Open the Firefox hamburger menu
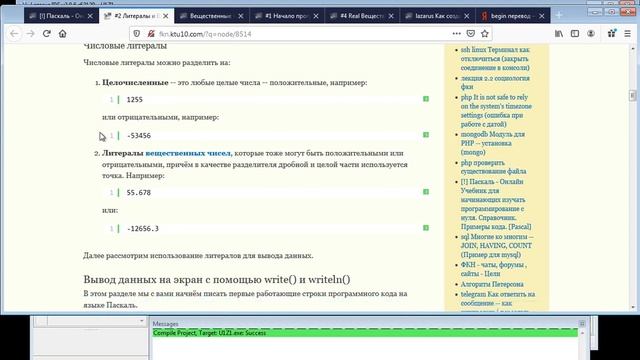Viewport: 640px width, 360px height. (627, 34)
